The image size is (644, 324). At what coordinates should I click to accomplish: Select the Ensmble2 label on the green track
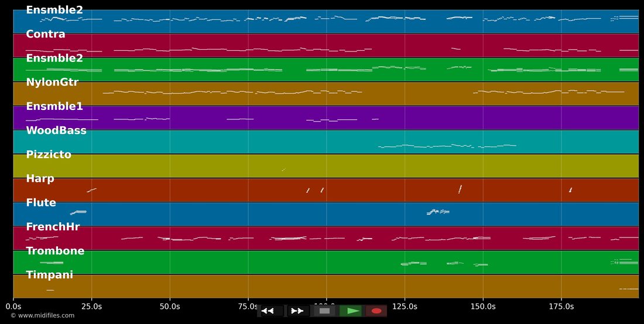tap(54, 58)
